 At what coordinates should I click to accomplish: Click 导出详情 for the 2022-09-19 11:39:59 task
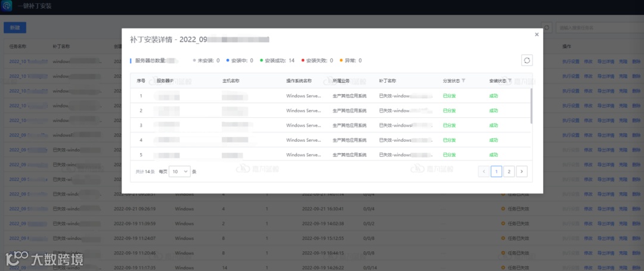(x=605, y=223)
